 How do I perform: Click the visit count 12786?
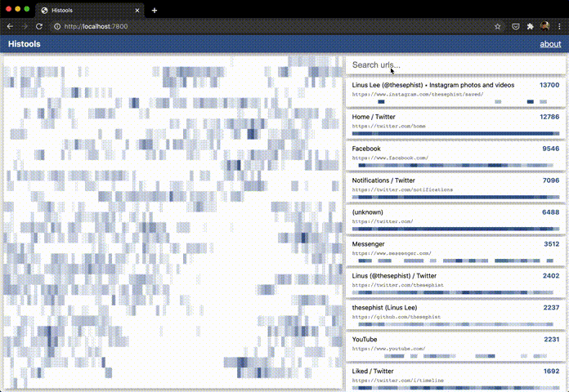[549, 117]
